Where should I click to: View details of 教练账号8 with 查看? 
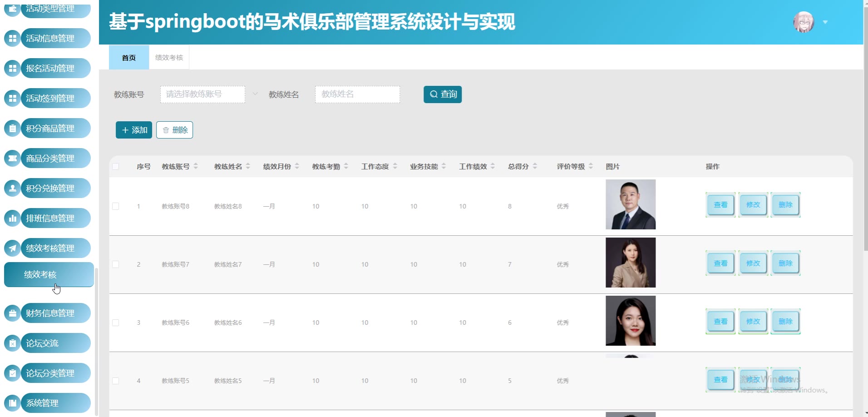pos(720,205)
